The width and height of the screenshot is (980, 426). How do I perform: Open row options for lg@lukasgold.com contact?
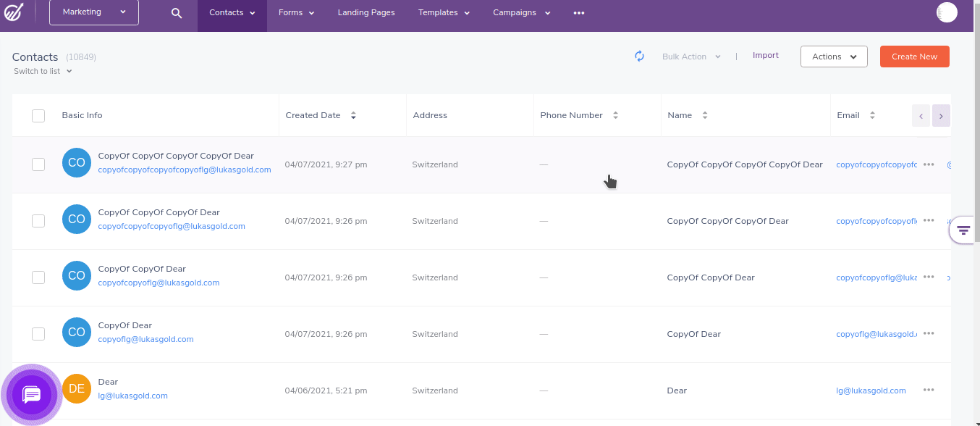929,390
